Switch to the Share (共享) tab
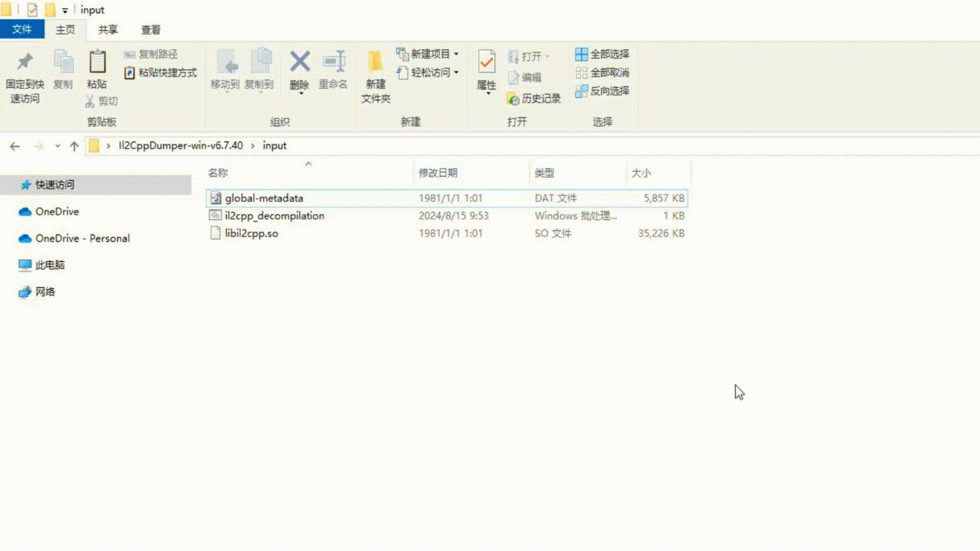 (108, 30)
